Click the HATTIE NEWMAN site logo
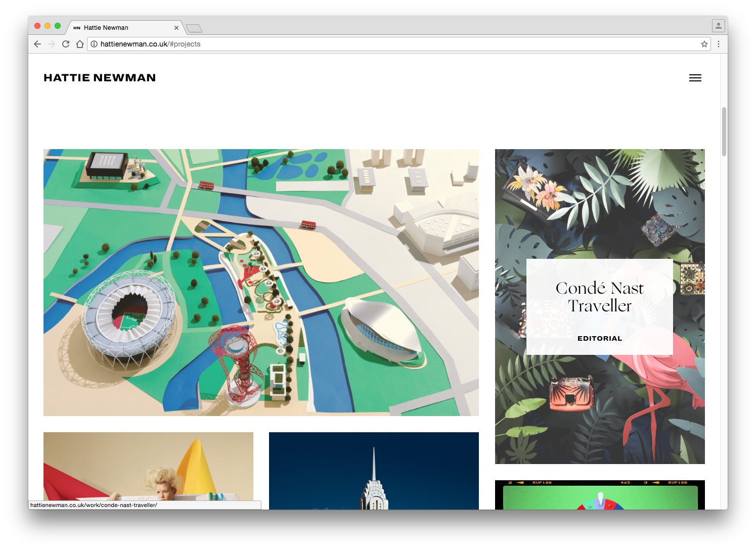This screenshot has width=756, height=550. 100,78
